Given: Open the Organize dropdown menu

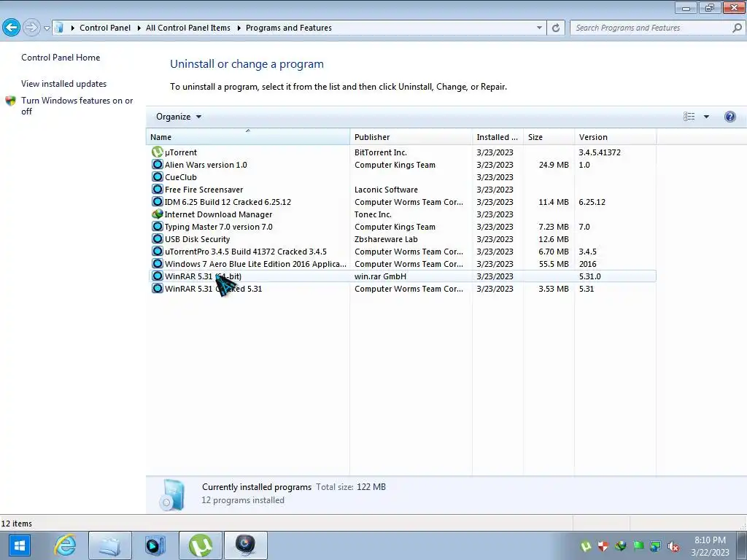Looking at the screenshot, I should 179,117.
